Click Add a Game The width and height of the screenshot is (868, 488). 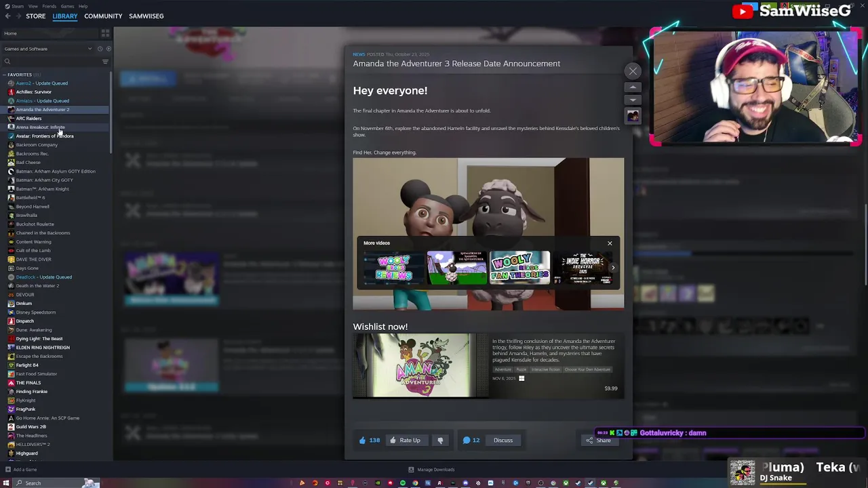point(21,470)
